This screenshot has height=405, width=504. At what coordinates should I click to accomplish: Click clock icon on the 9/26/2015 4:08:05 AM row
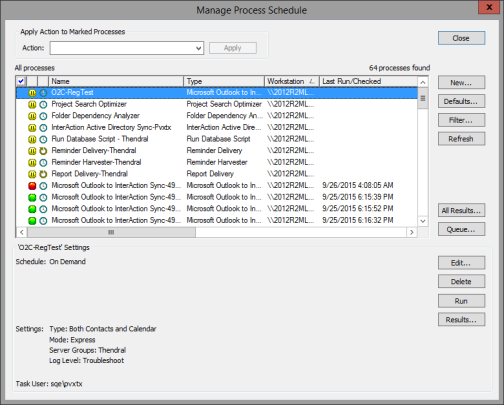click(43, 186)
